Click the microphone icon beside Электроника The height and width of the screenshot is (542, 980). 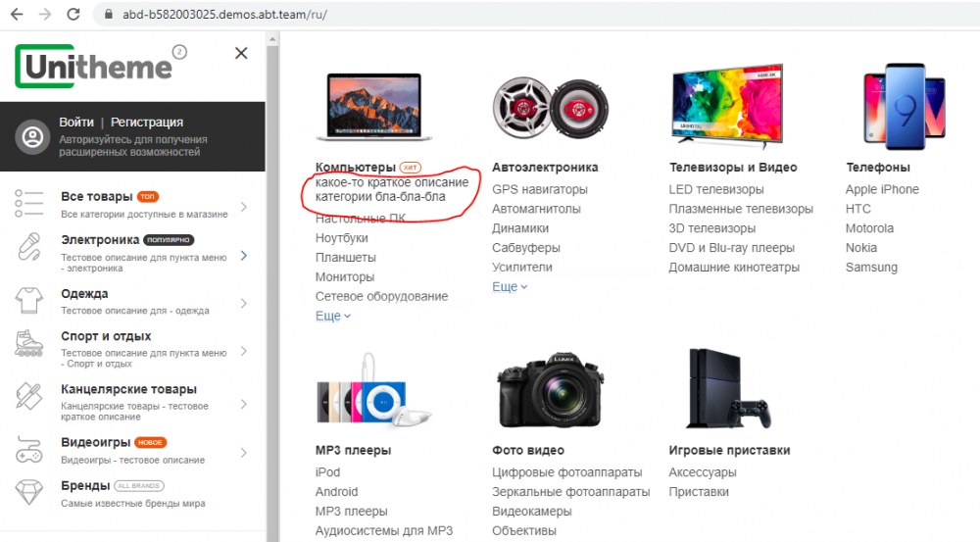pyautogui.click(x=30, y=249)
